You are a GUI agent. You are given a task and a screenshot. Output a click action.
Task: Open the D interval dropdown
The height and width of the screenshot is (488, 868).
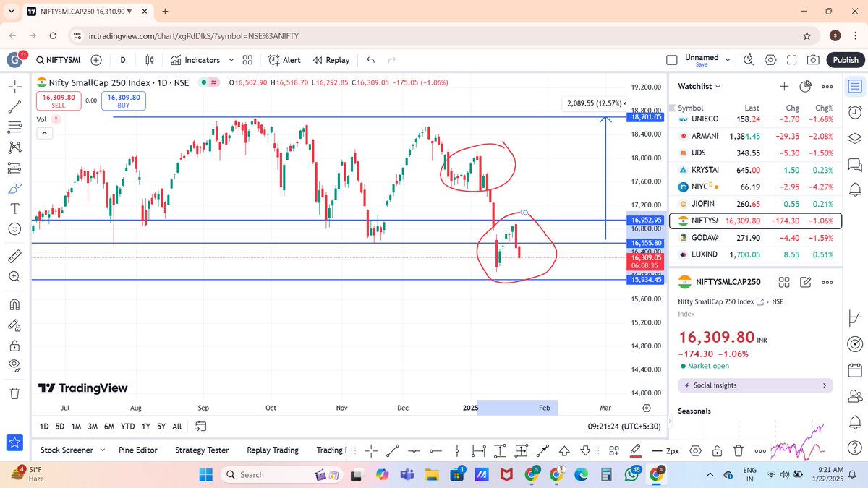122,60
